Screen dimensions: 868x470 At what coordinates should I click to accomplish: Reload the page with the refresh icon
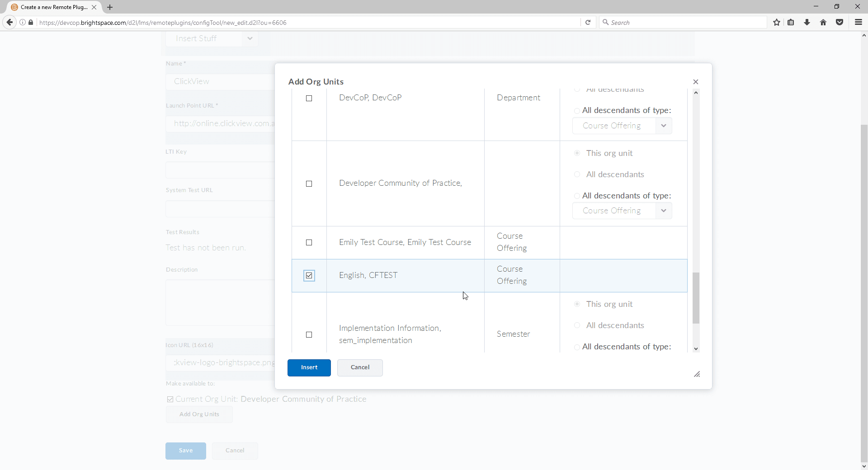pos(588,22)
